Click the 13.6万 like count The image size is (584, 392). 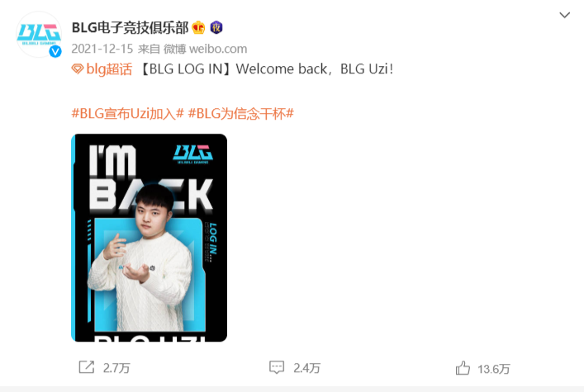pos(494,369)
